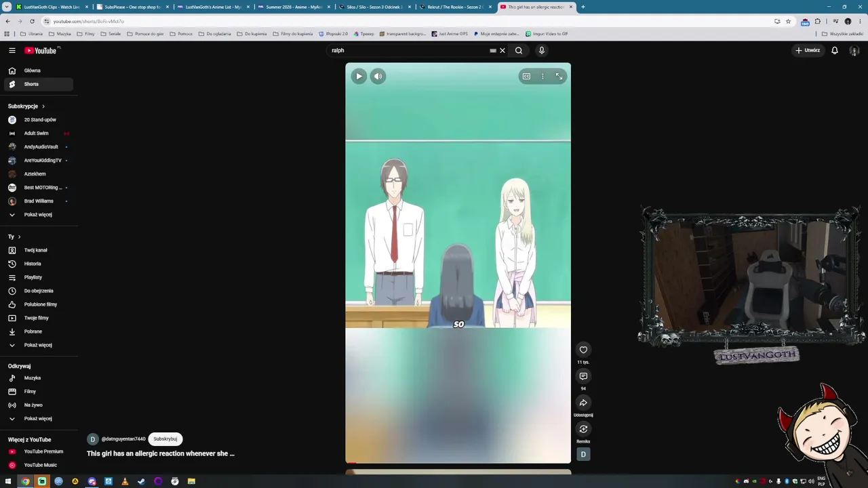Mute the Shorts video volume
The width and height of the screenshot is (868, 488).
point(378,77)
